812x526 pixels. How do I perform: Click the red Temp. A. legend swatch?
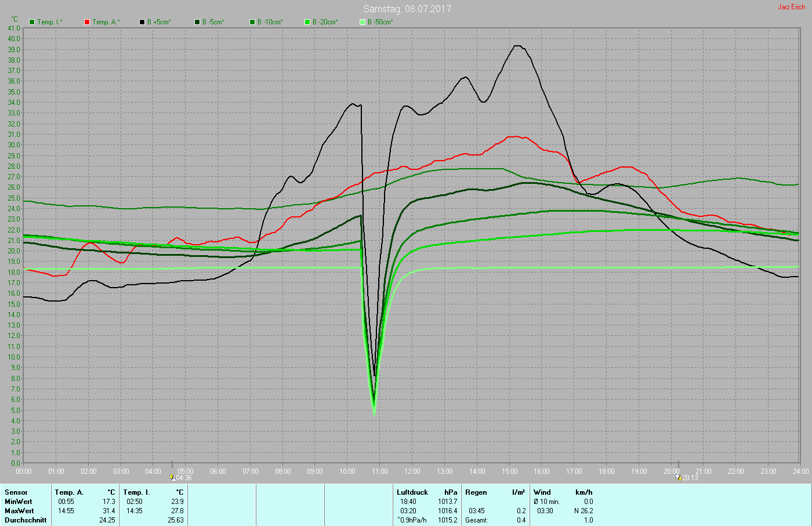(87, 22)
